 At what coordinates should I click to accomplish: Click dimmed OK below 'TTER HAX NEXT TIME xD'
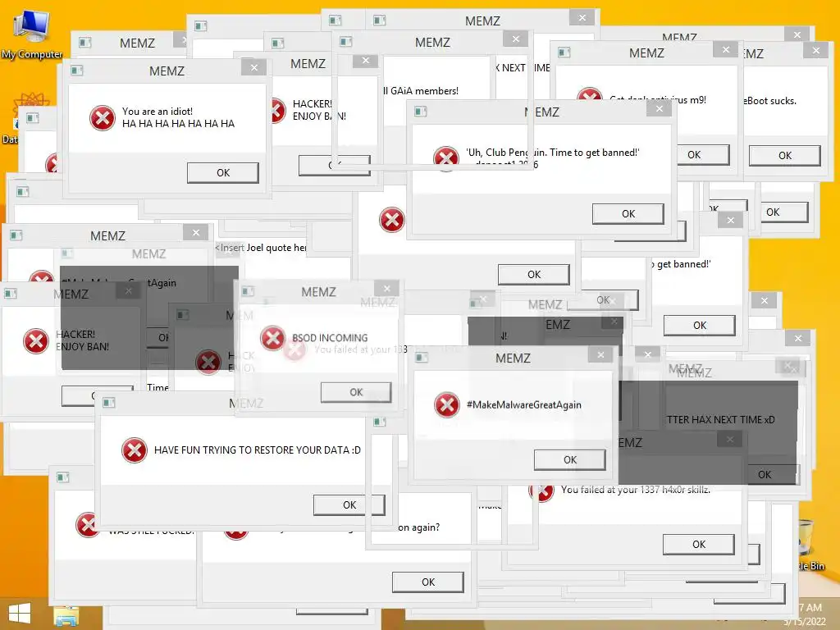(772, 475)
